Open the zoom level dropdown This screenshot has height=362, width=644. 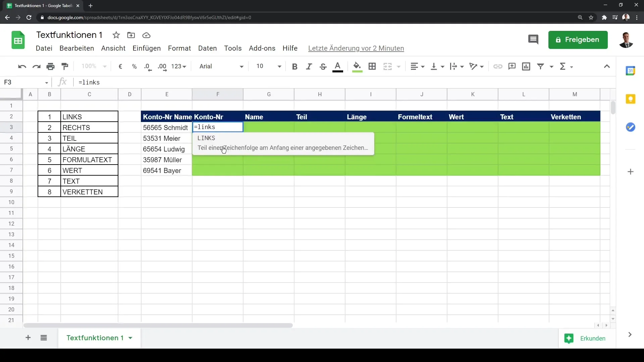(x=94, y=66)
